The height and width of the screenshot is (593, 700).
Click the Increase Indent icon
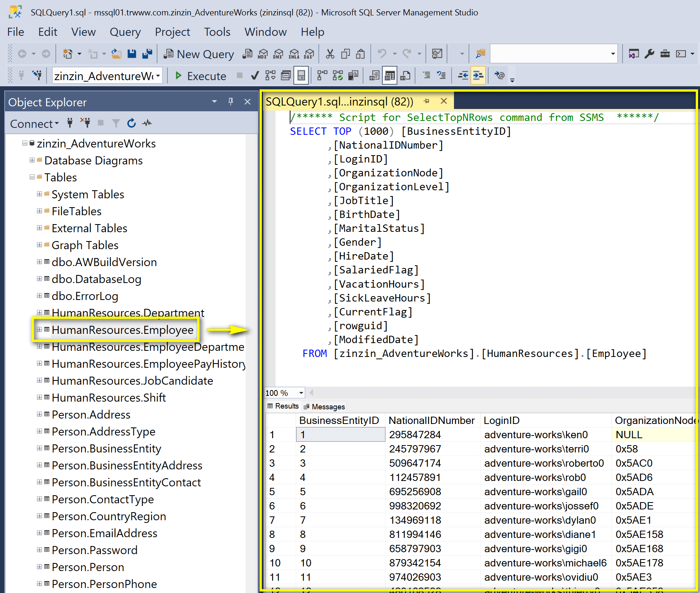coord(478,75)
